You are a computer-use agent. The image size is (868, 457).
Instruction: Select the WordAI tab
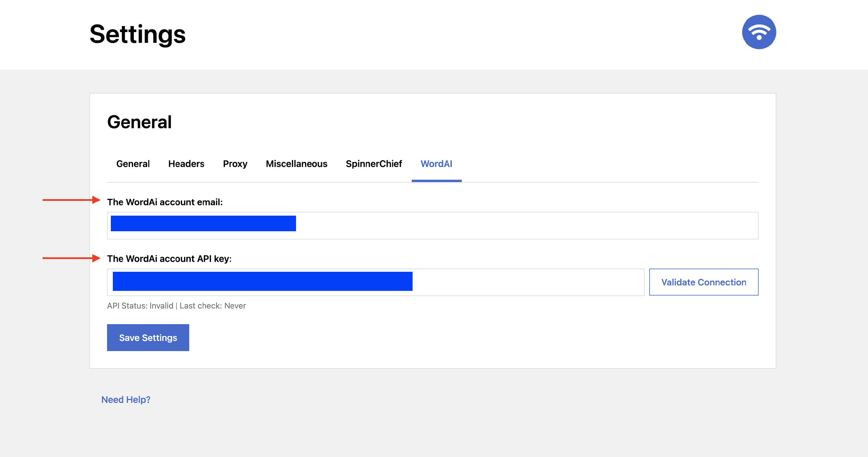tap(436, 164)
